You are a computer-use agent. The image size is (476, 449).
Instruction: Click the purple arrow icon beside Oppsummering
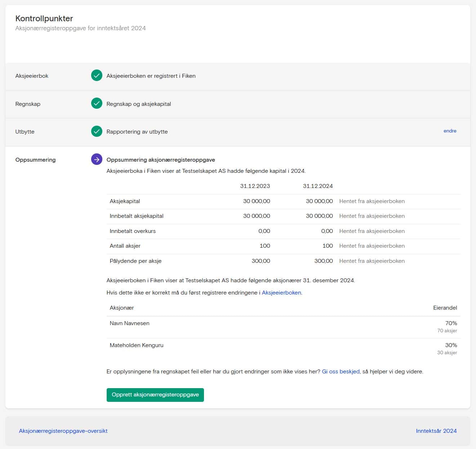(97, 159)
